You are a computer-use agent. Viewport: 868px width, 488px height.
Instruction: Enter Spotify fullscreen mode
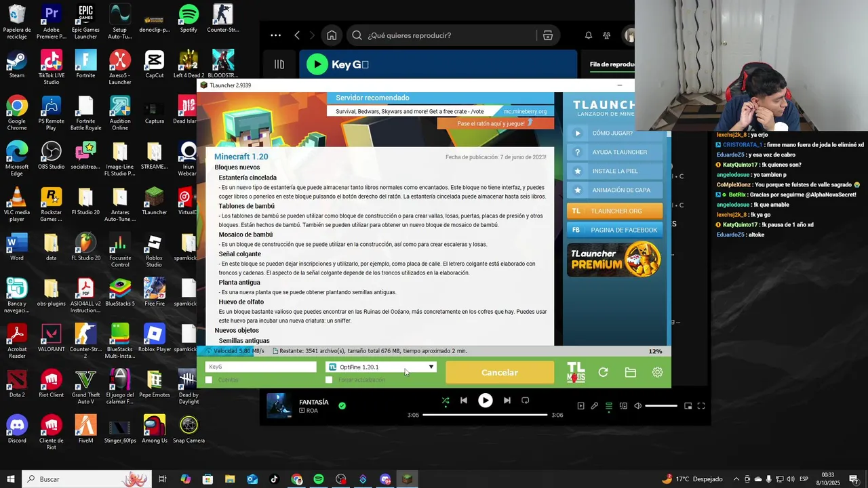701,406
